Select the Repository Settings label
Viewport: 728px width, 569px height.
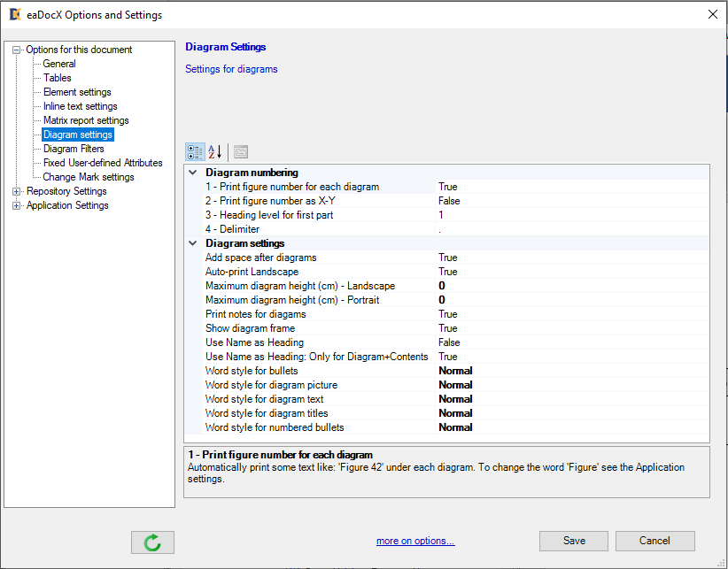click(66, 191)
